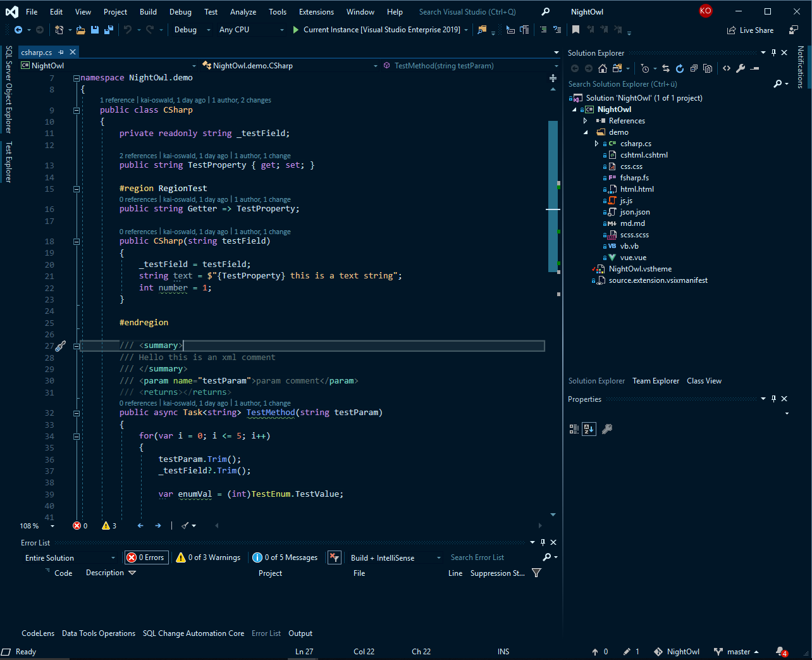This screenshot has width=812, height=660.
Task: Click the Home icon in Solution Explorer
Action: point(603,68)
